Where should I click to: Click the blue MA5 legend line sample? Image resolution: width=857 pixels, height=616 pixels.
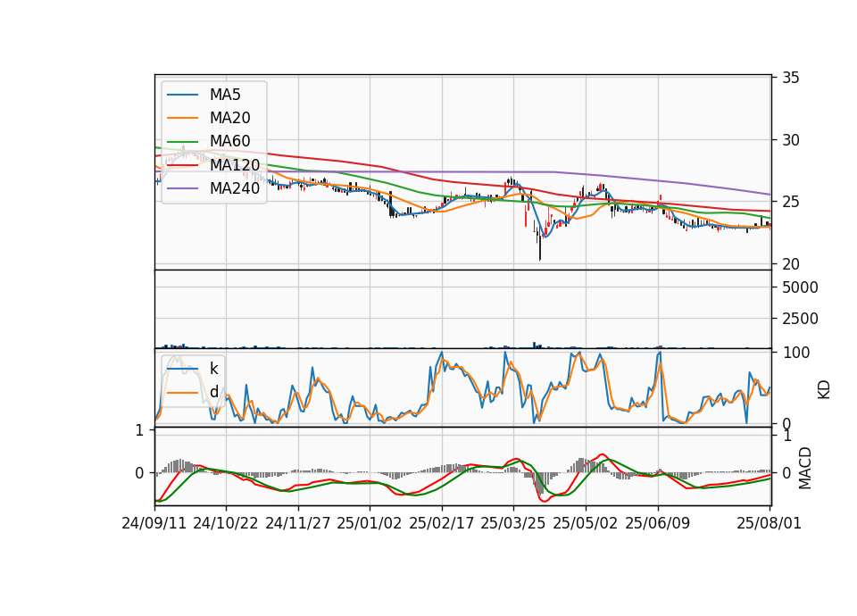(x=182, y=96)
